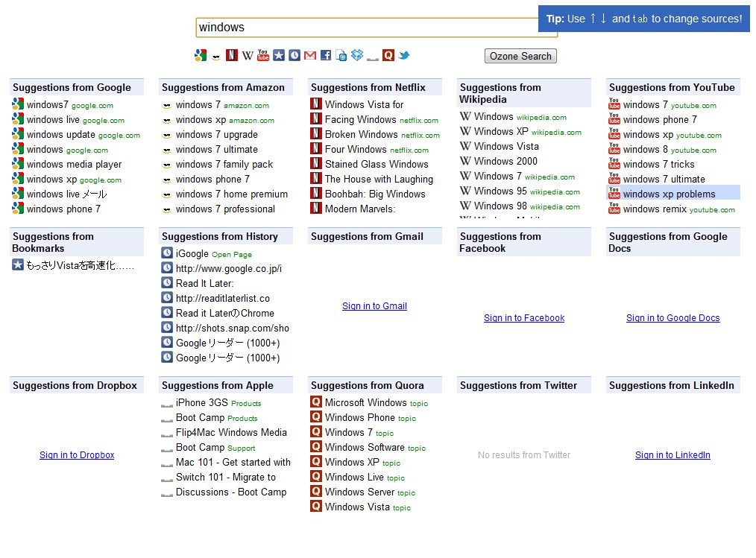Click the YouTube icon beside "windows 7 tricks"

[x=614, y=163]
